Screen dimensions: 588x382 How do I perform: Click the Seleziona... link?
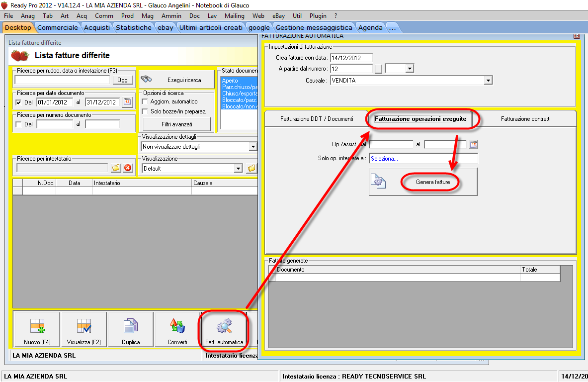tap(384, 159)
